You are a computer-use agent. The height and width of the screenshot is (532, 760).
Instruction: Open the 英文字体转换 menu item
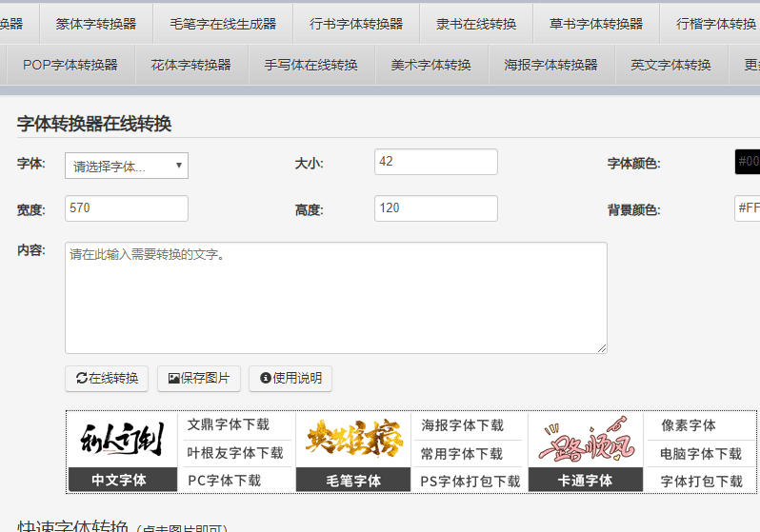[671, 65]
